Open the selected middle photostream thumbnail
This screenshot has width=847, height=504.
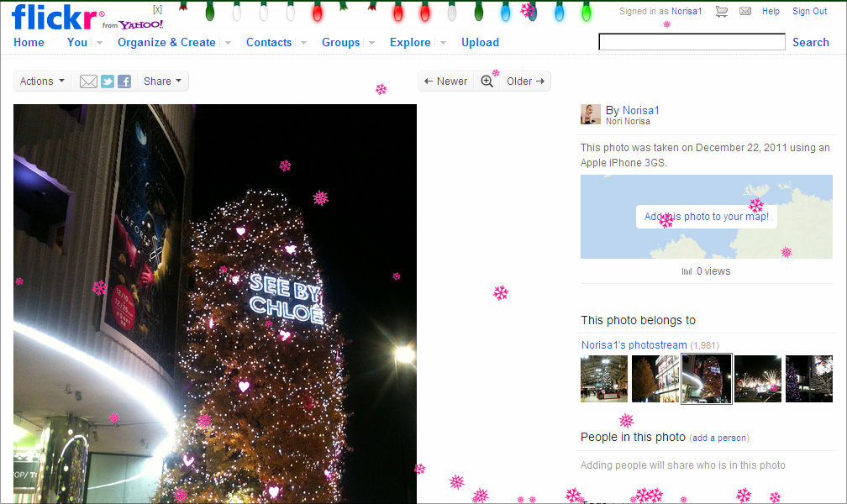tap(706, 379)
